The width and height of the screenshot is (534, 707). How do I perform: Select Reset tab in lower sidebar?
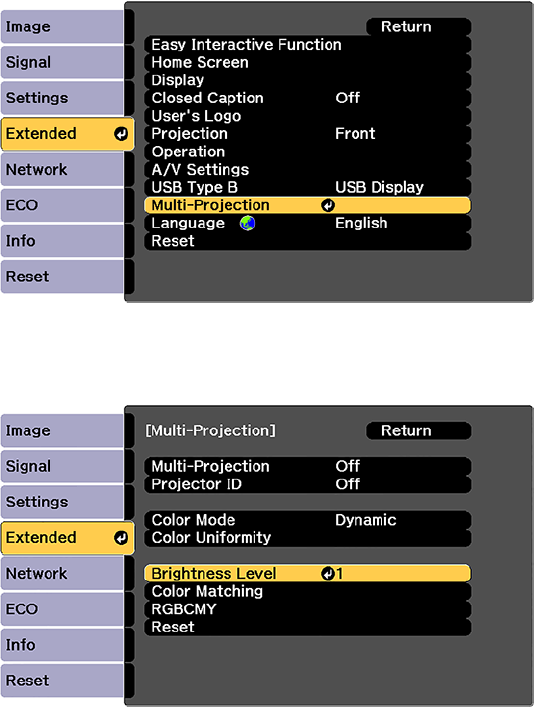62,681
